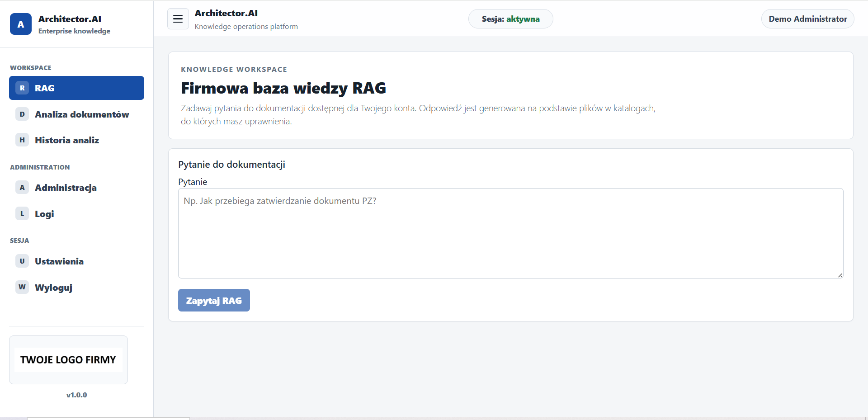Go to Administracja section
This screenshot has height=420, width=868.
click(x=76, y=188)
